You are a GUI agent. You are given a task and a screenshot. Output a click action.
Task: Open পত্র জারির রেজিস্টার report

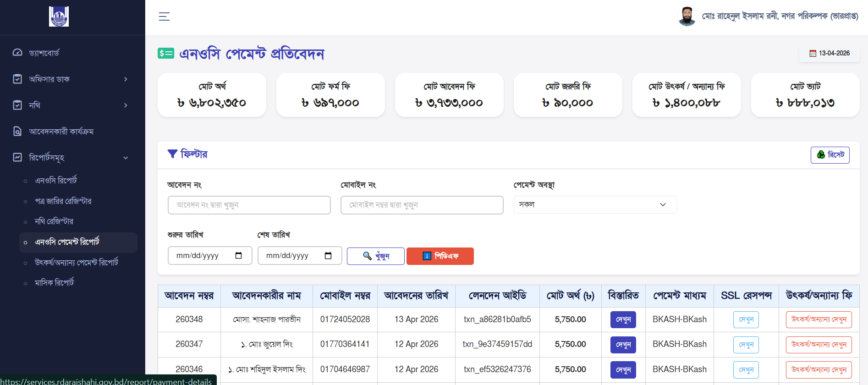63,201
